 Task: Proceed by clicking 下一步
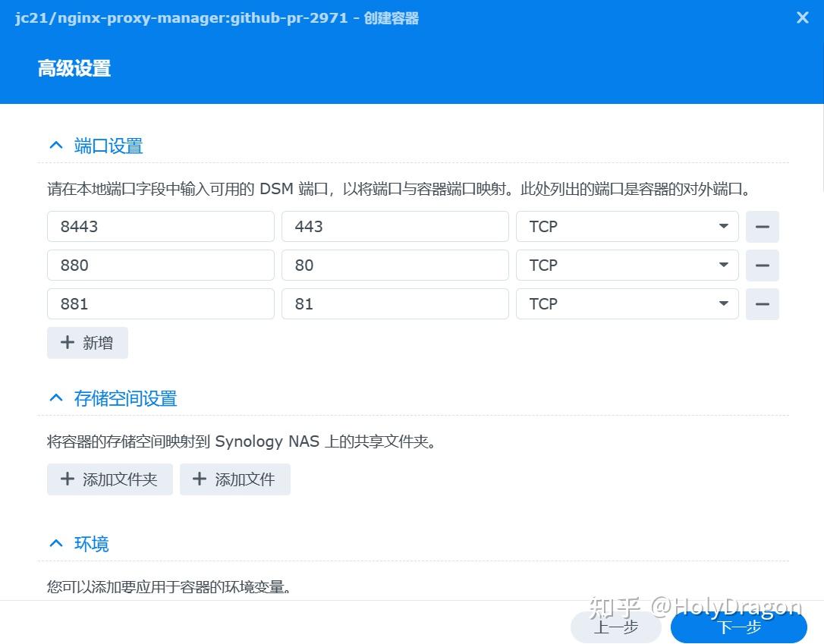pos(738,627)
